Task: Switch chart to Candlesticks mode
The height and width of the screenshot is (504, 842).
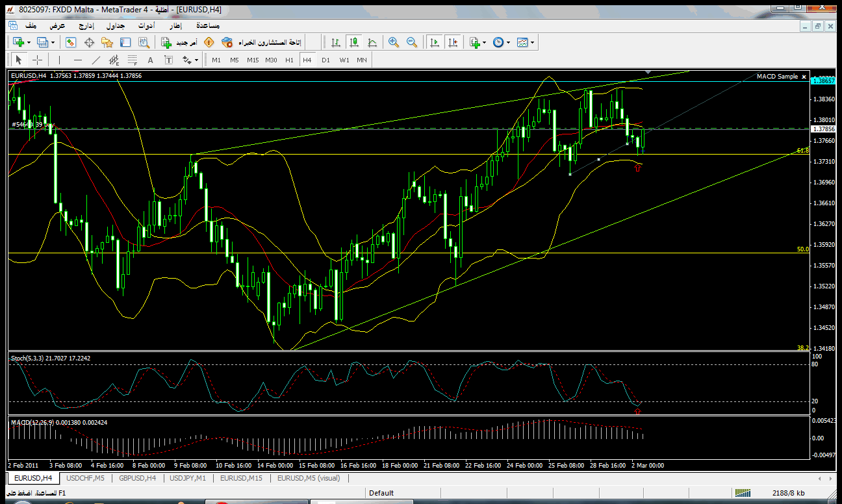Action: [354, 42]
